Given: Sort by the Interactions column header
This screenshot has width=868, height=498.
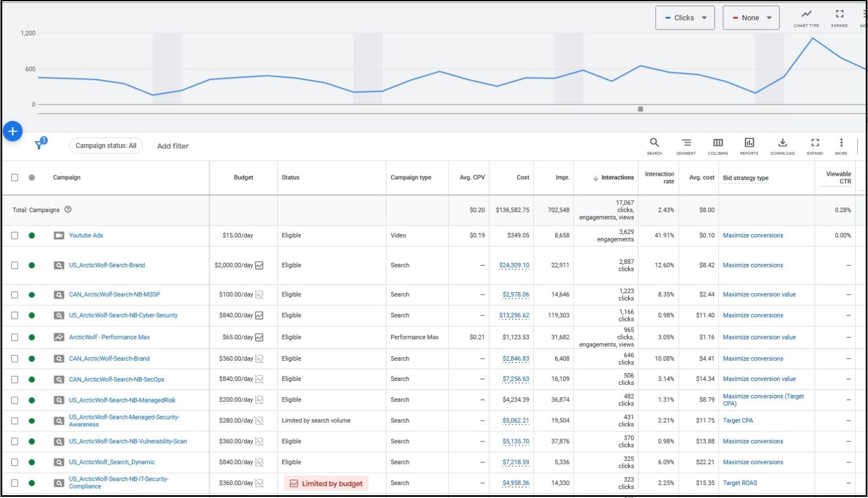Looking at the screenshot, I should [617, 177].
